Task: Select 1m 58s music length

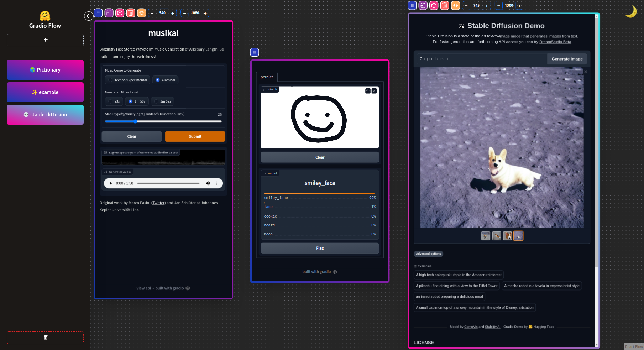Action: pyautogui.click(x=137, y=101)
